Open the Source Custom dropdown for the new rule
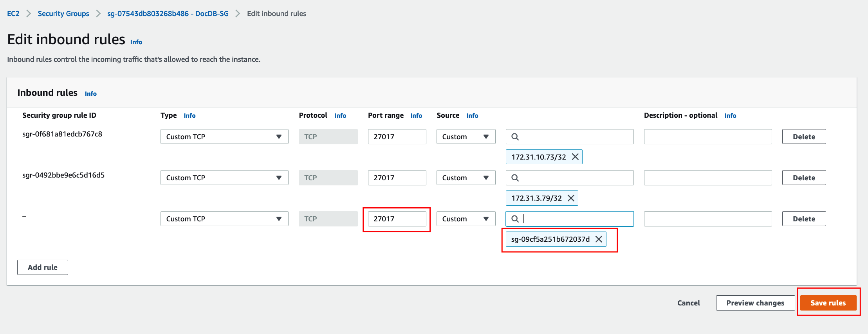 [466, 219]
